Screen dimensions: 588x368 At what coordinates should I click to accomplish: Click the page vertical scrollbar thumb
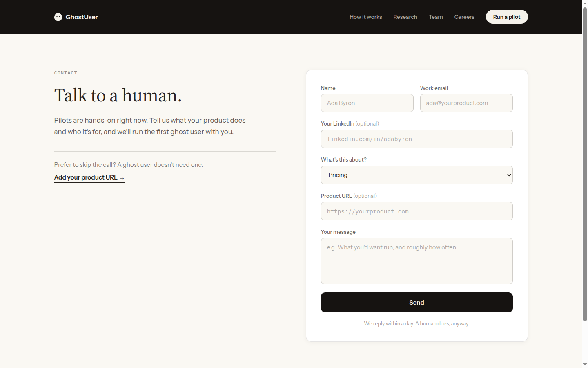coord(585,164)
